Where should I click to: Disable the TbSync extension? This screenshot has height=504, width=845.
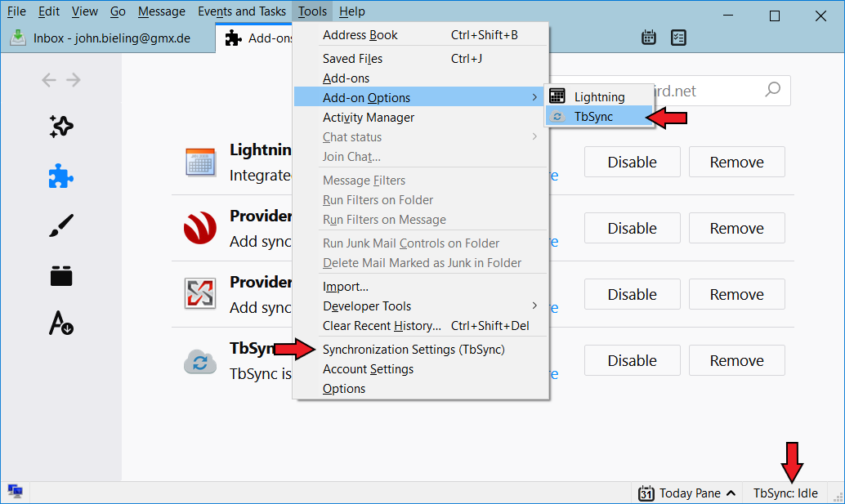click(633, 360)
